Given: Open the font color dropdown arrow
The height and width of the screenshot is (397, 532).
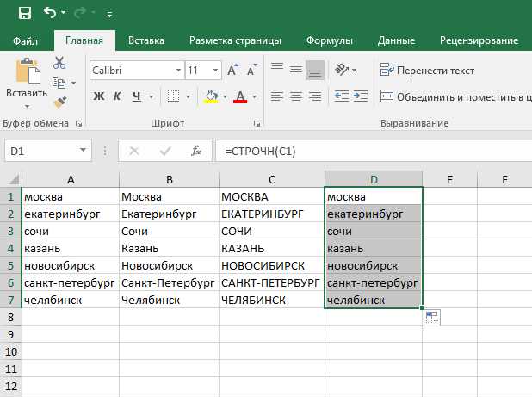Looking at the screenshot, I should tap(255, 97).
